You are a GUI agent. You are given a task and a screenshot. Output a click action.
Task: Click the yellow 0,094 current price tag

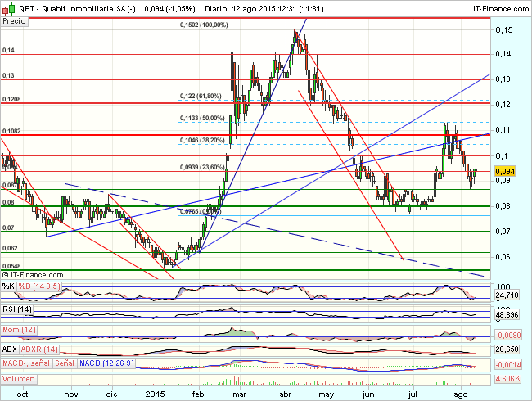(505, 172)
